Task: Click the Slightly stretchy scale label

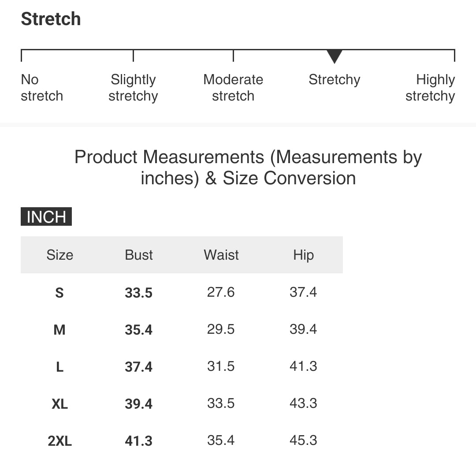Action: pos(133,88)
